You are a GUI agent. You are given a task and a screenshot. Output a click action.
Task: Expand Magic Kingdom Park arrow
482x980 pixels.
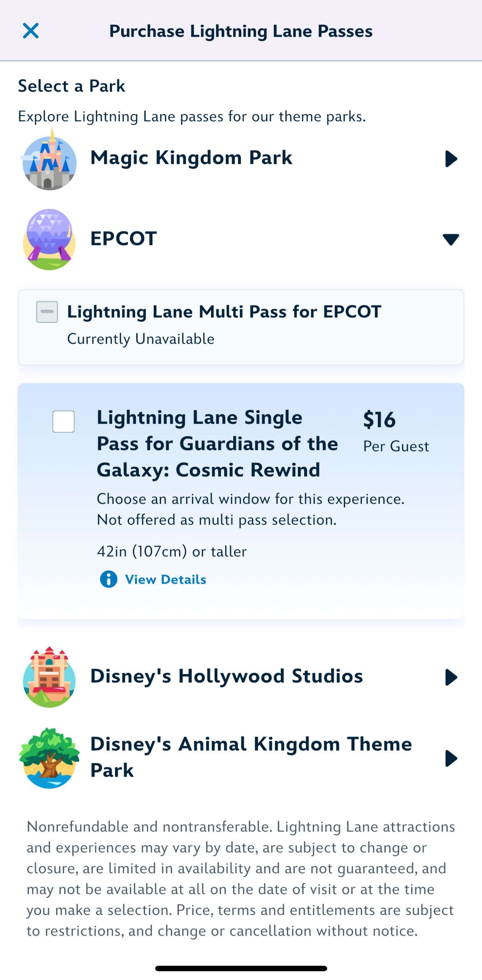451,159
